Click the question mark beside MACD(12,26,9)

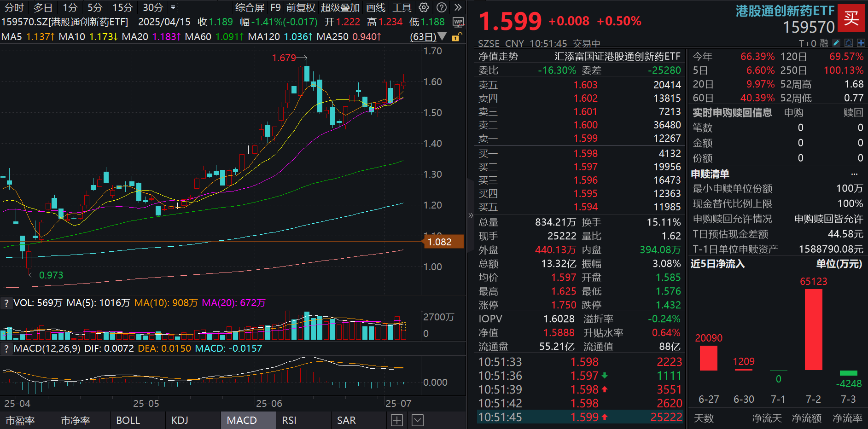[6, 349]
